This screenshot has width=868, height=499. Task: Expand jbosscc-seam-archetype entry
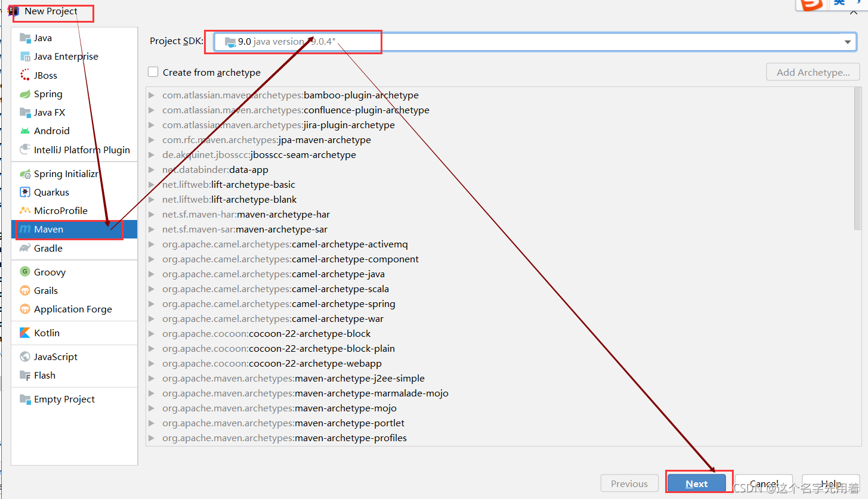pos(152,155)
